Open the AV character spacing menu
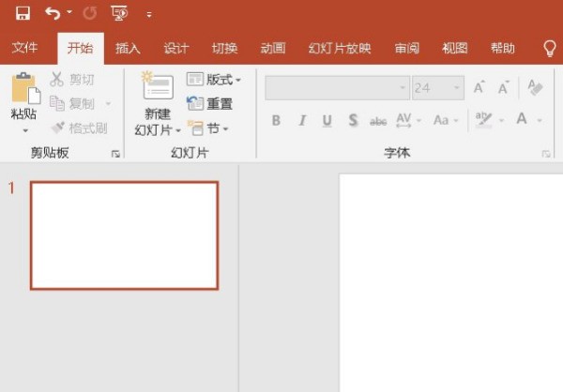 408,120
